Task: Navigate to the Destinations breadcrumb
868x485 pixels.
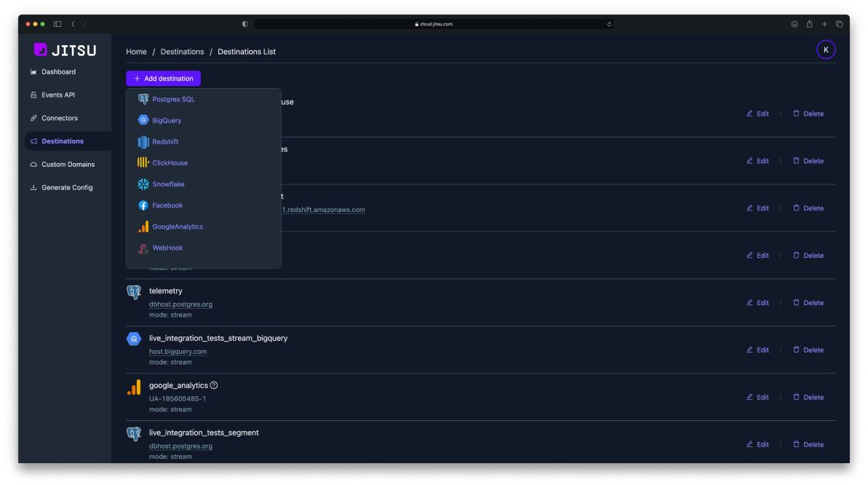Action: pyautogui.click(x=182, y=51)
